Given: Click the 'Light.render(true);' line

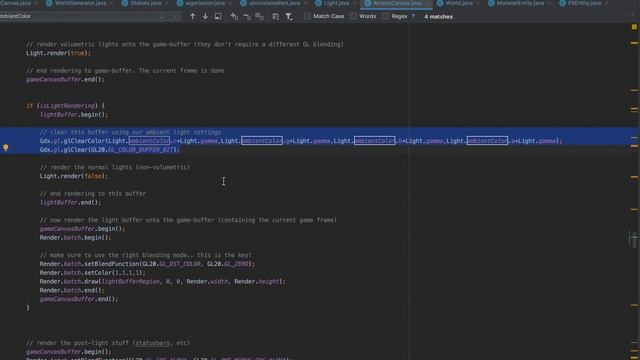Looking at the screenshot, I should coord(58,53).
